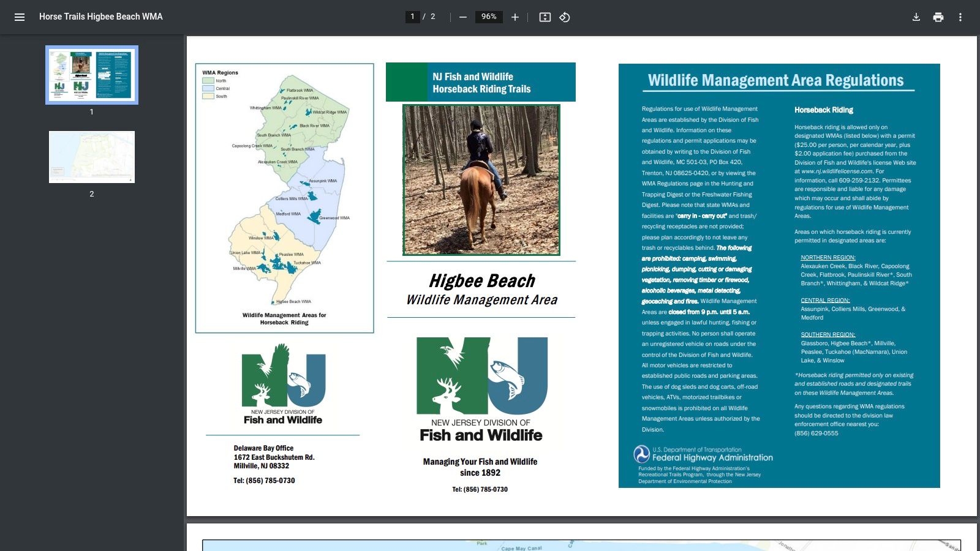Image resolution: width=980 pixels, height=551 pixels.
Task: Click the Managing Your Fish and Wildlife since 1892 text
Action: point(480,467)
